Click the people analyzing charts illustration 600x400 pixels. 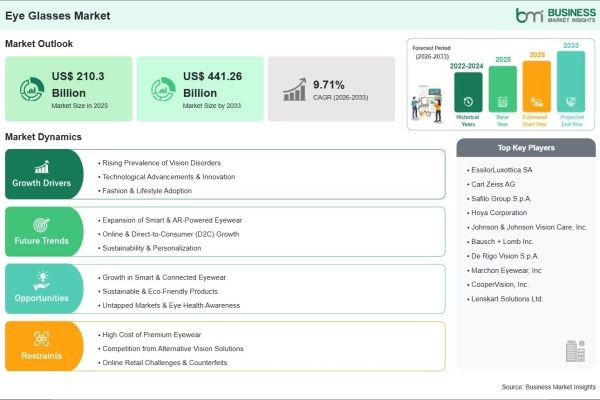[427, 104]
